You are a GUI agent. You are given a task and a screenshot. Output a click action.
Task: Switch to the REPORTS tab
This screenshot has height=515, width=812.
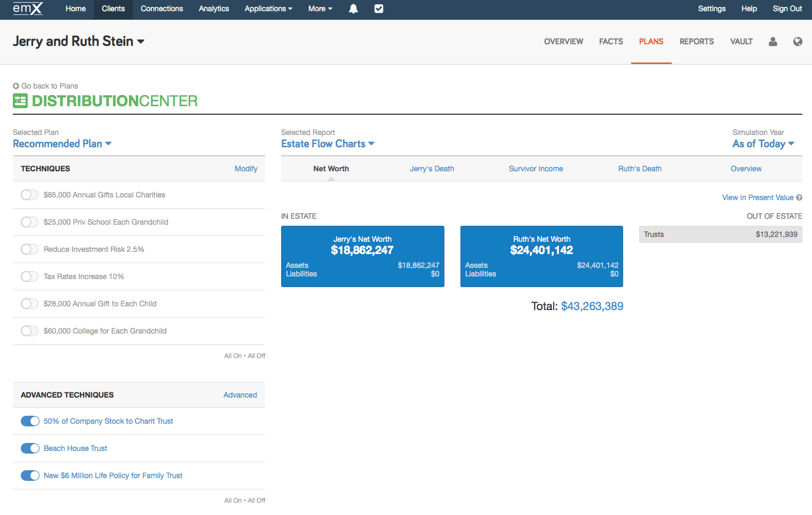[697, 42]
